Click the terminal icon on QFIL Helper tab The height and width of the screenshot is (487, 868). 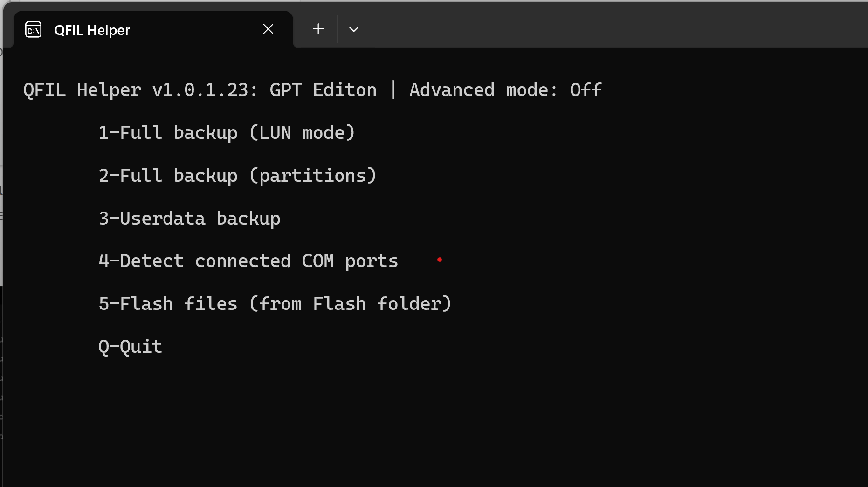(33, 30)
